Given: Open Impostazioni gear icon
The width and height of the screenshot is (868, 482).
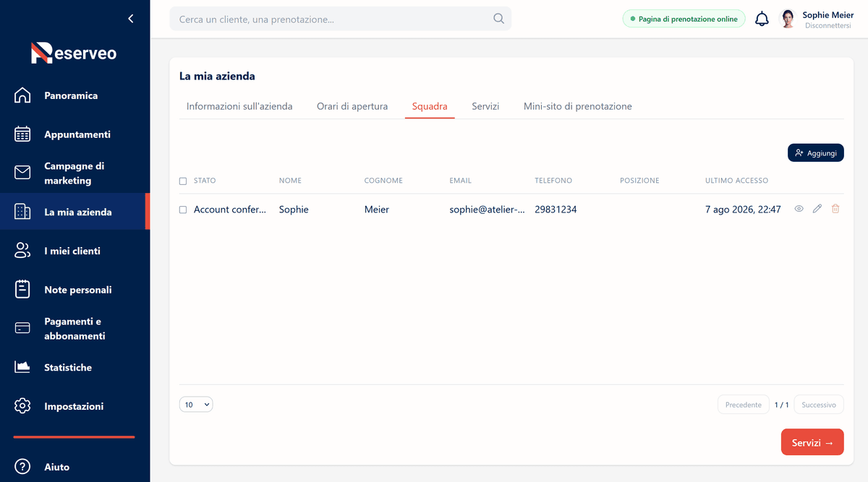Looking at the screenshot, I should click(x=22, y=406).
